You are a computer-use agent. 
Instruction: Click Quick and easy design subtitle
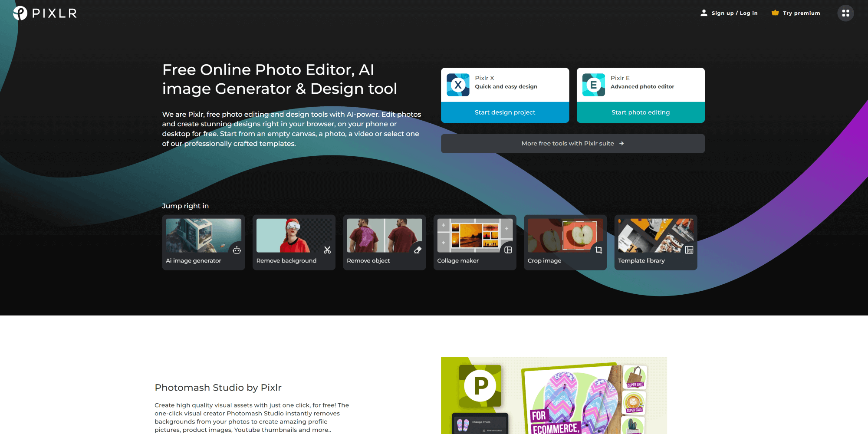[x=506, y=87]
